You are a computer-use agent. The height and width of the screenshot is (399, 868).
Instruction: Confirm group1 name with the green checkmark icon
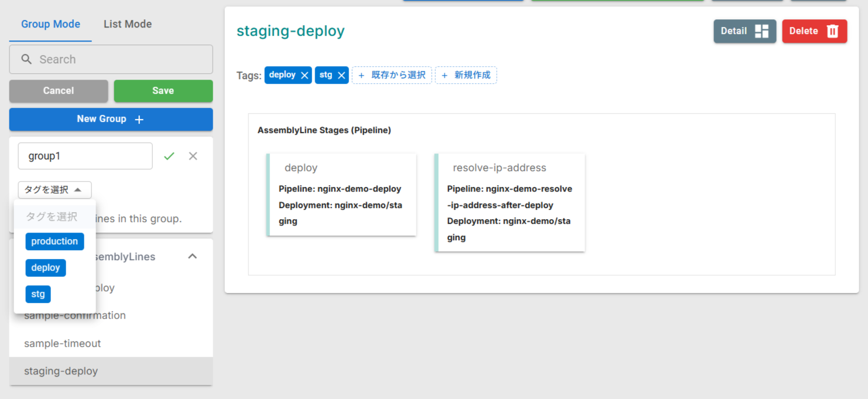pyautogui.click(x=169, y=156)
